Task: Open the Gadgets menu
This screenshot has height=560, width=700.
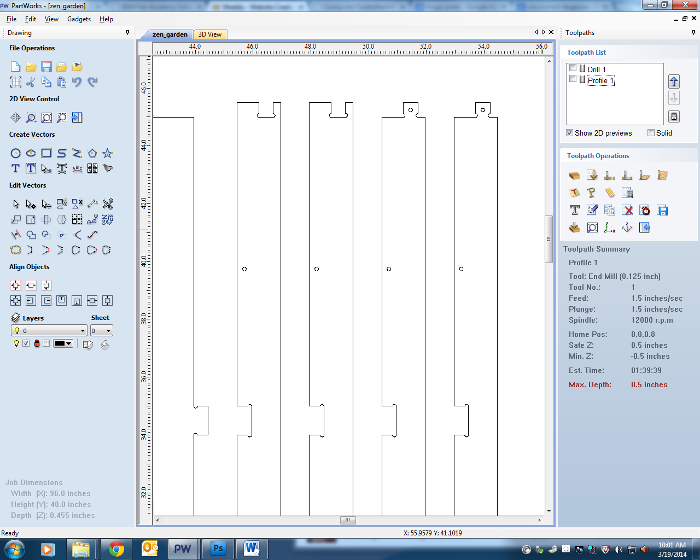Action: [79, 19]
